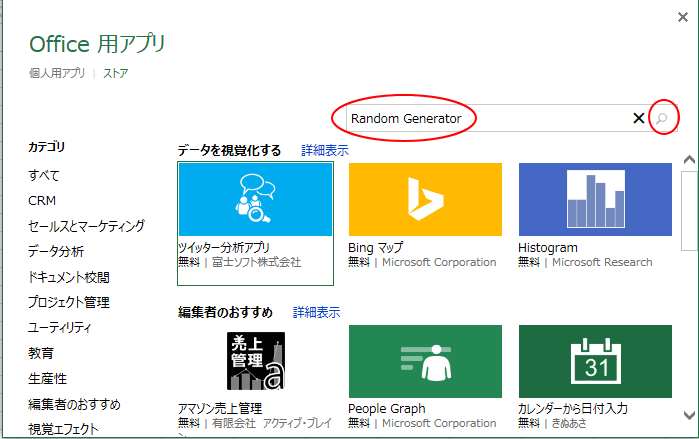Select the ユーティリティ category
The image size is (699, 439).
click(x=60, y=328)
